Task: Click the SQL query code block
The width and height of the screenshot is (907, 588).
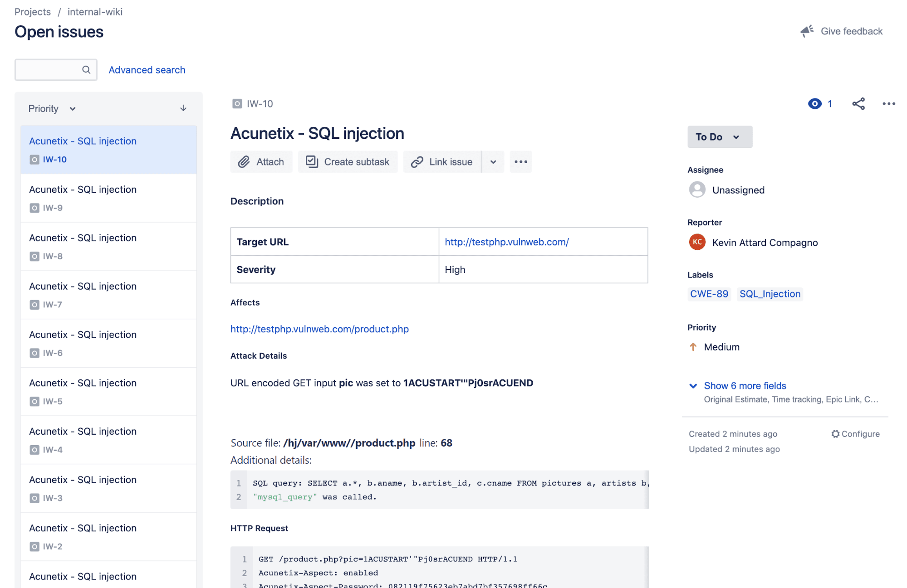Action: (x=440, y=490)
